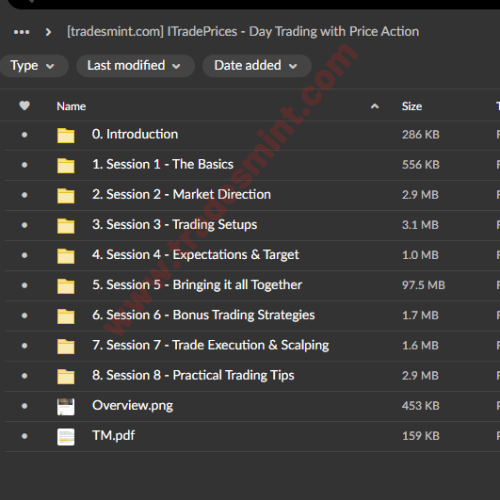Select the Overview.png file name
Image resolution: width=500 pixels, height=500 pixels.
point(133,406)
